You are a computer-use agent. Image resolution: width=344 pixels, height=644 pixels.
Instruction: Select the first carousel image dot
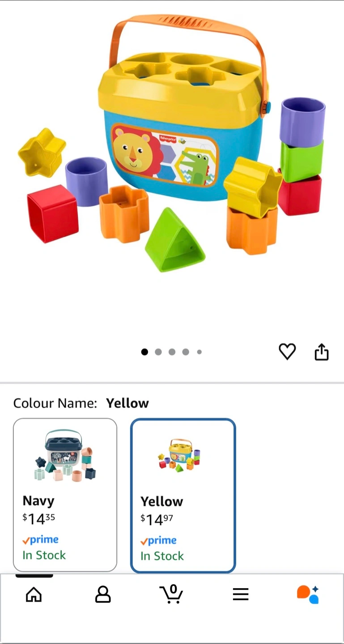[144, 352]
